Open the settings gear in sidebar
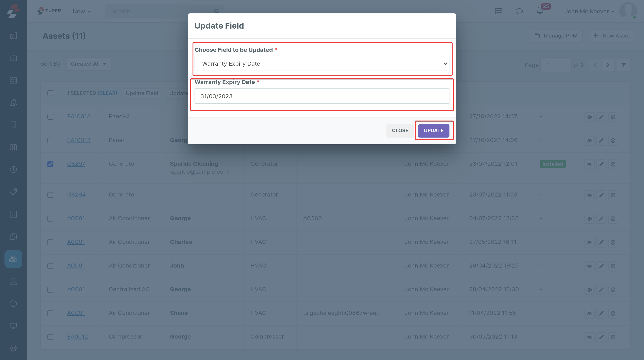The width and height of the screenshot is (644, 360). tap(13, 348)
